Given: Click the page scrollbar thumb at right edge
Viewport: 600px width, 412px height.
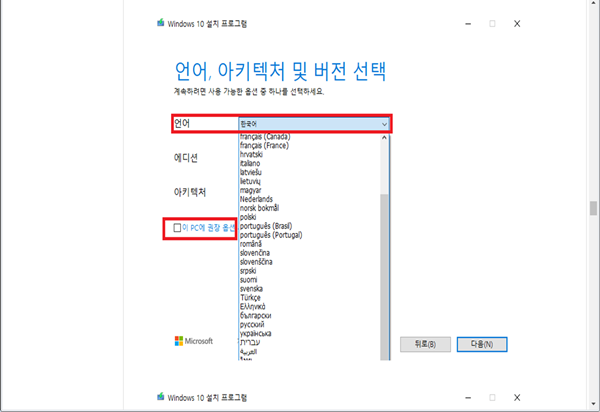Looking at the screenshot, I should (593, 208).
